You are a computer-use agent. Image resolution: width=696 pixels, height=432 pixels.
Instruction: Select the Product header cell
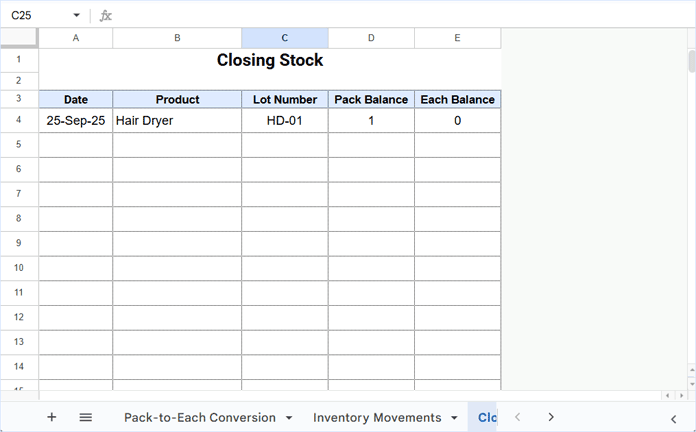[177, 99]
